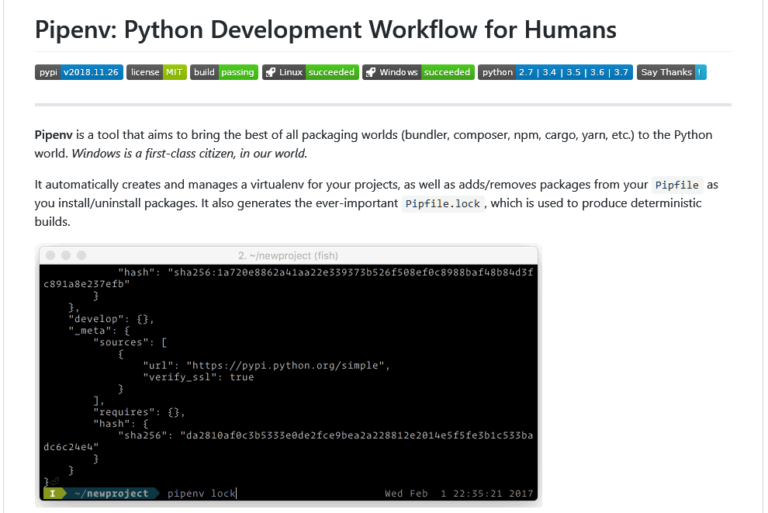Open the terminal demo screenshot image
The width and height of the screenshot is (768, 513).
pos(288,374)
